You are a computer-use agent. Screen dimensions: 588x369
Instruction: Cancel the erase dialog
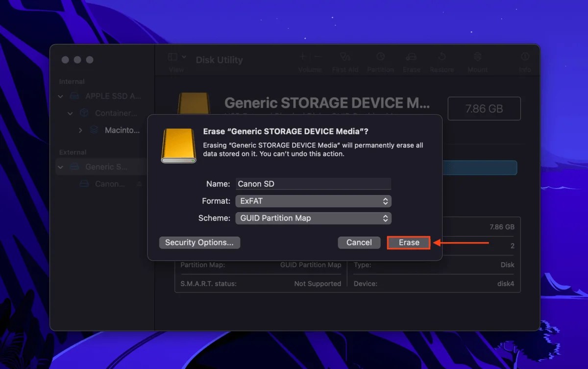click(359, 242)
